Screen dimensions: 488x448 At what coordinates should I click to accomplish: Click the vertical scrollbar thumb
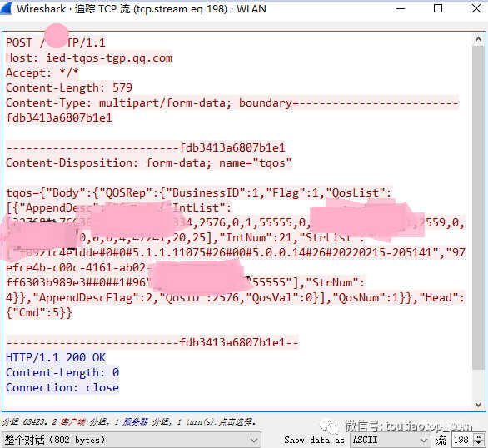478,207
